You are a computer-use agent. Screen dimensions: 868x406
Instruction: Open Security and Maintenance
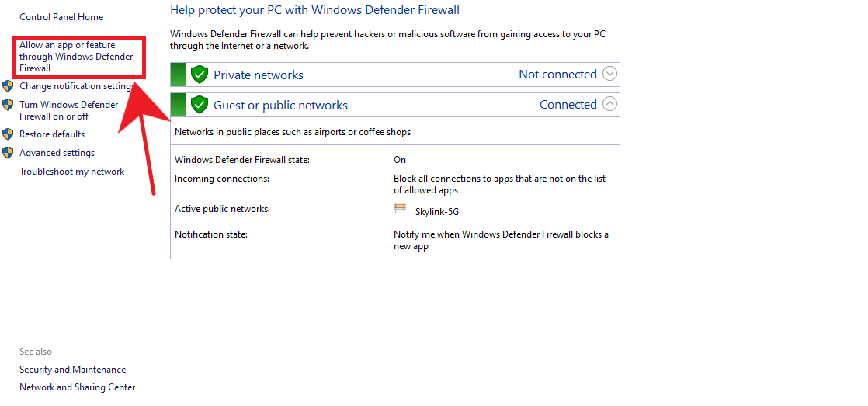(73, 370)
